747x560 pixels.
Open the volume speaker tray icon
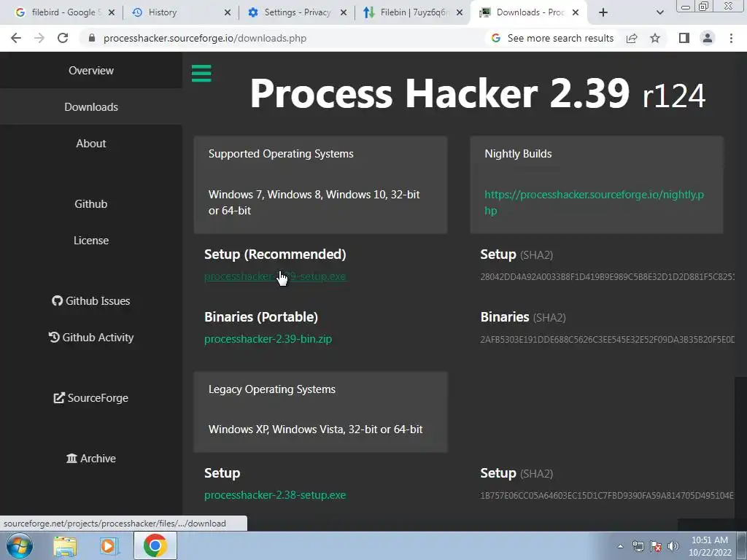[673, 546]
